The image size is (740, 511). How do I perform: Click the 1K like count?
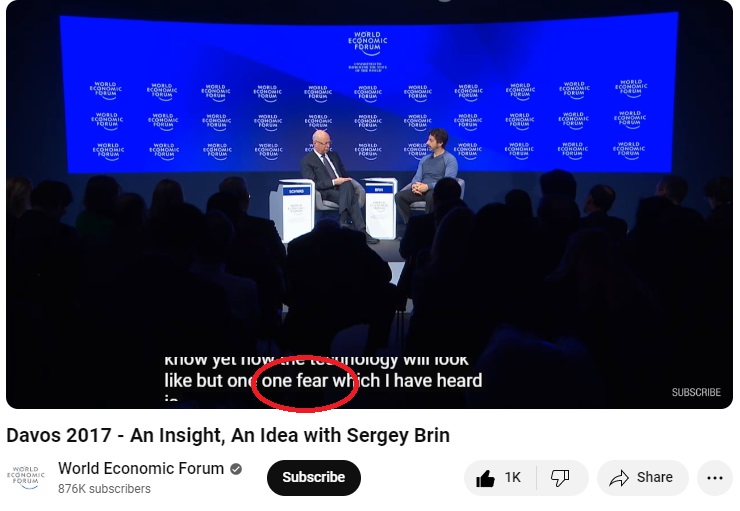pyautogui.click(x=513, y=477)
